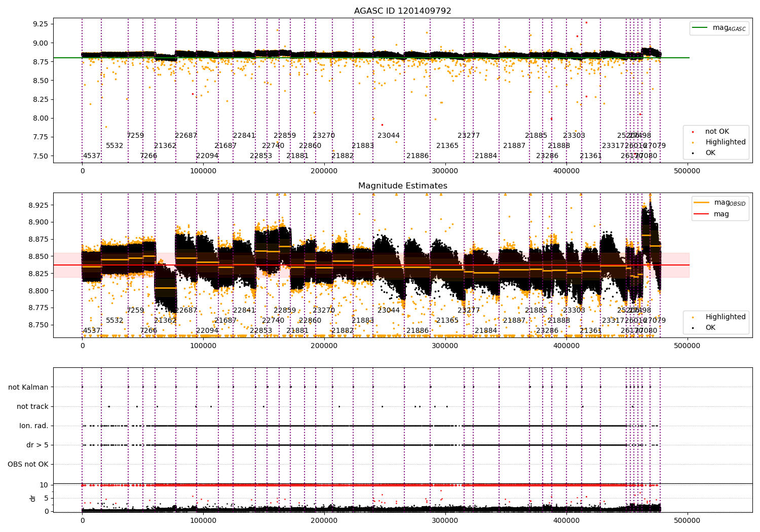This screenshot has height=532, width=760.
Task: Click "300000" x-axis tick of top plot
Action: click(x=445, y=171)
